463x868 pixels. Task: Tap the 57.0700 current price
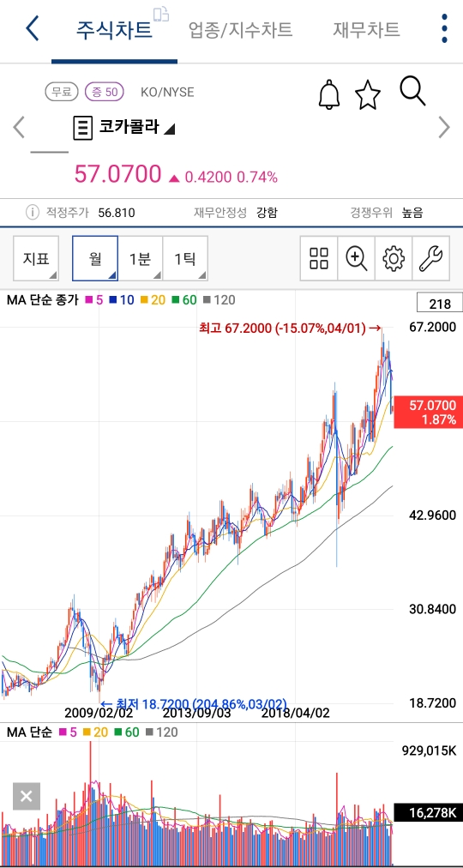tap(117, 174)
